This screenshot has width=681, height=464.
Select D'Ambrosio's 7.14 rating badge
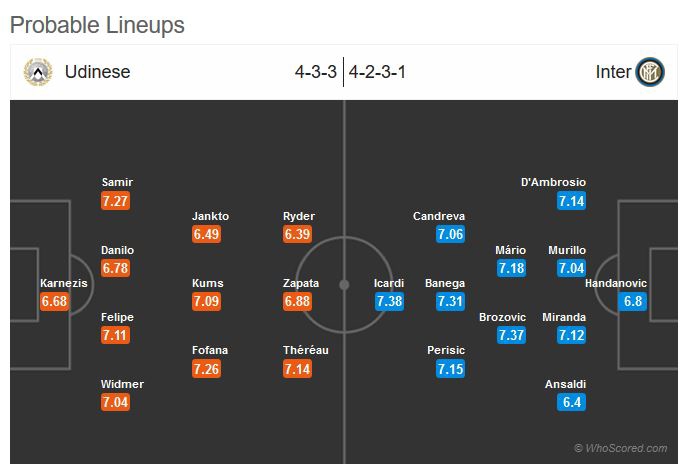point(572,200)
